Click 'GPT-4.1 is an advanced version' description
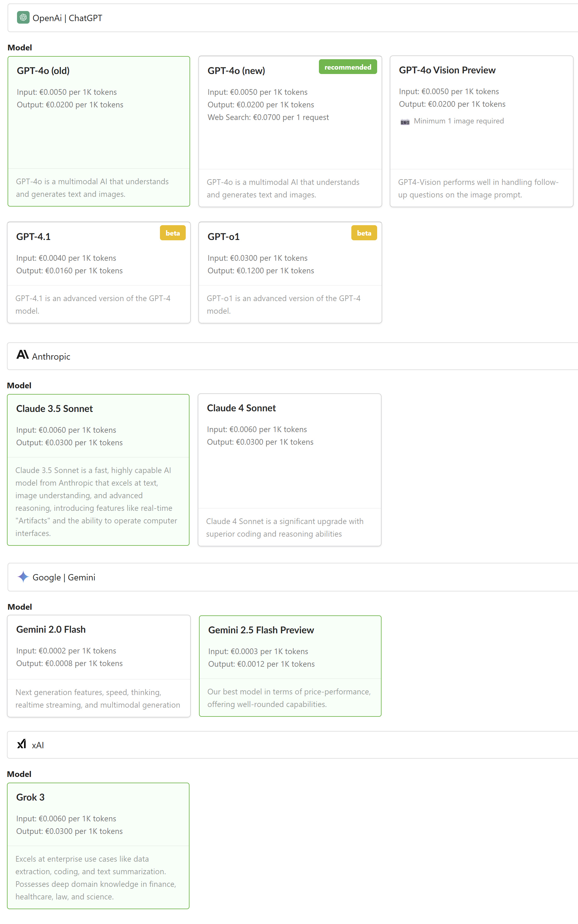Image resolution: width=578 pixels, height=924 pixels. click(x=93, y=305)
